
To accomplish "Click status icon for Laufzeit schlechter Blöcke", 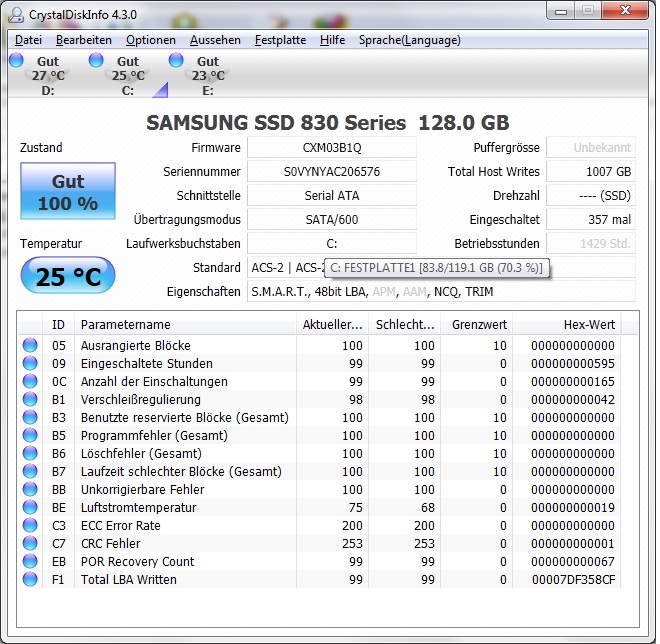I will point(30,471).
